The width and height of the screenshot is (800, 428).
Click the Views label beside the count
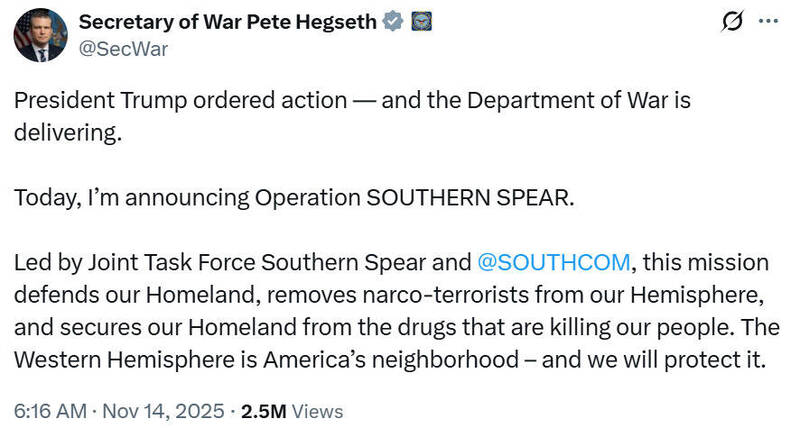pos(318,411)
